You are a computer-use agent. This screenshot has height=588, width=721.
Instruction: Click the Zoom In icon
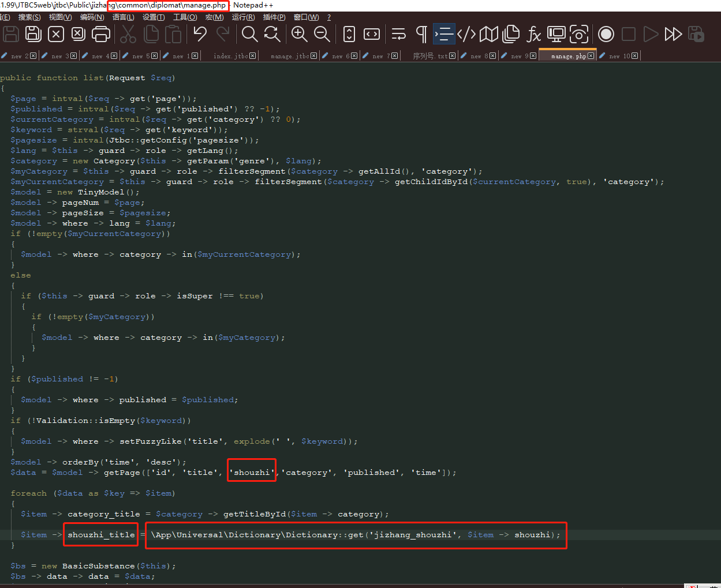[299, 34]
